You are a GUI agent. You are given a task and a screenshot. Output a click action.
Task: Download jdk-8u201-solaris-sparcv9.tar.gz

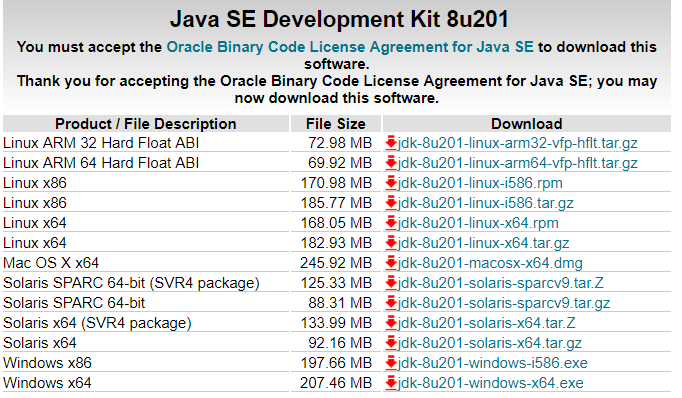click(x=504, y=303)
